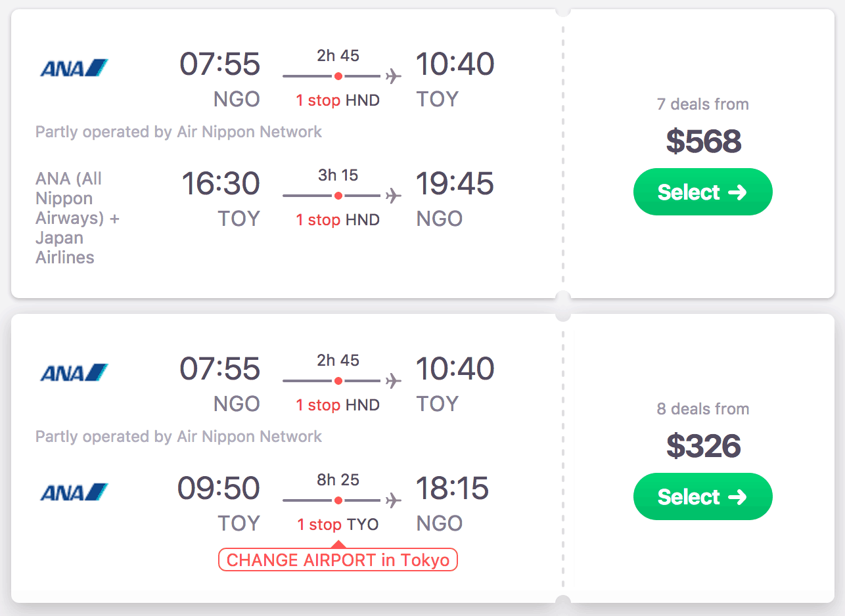Click the $568 price

click(703, 141)
